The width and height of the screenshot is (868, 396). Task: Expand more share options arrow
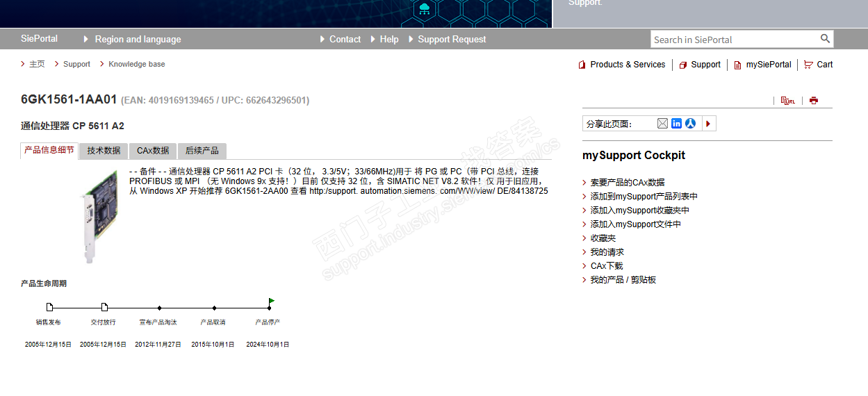click(708, 124)
